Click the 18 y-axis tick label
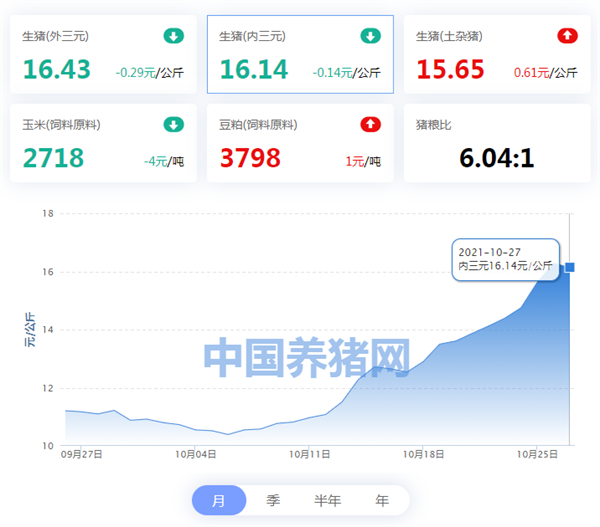The height and width of the screenshot is (527, 600). click(48, 214)
